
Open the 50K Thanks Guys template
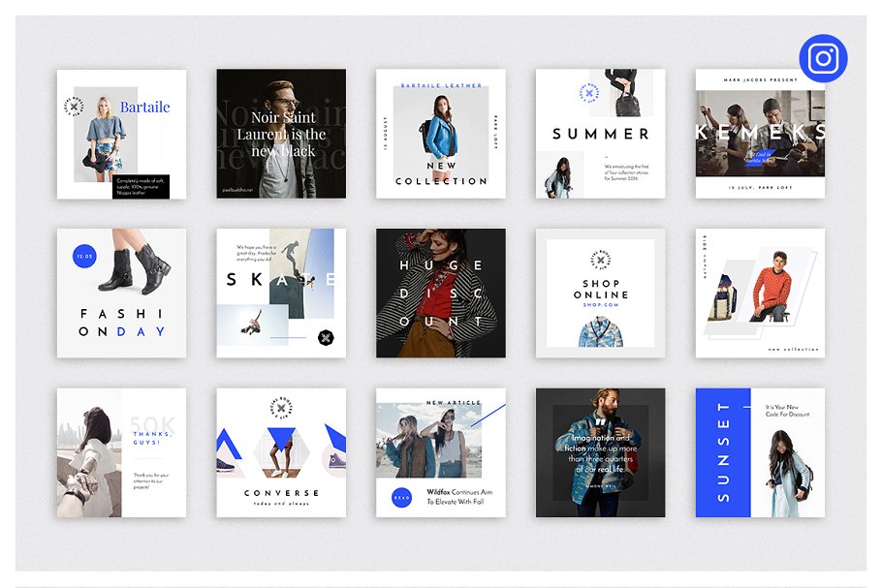121,452
